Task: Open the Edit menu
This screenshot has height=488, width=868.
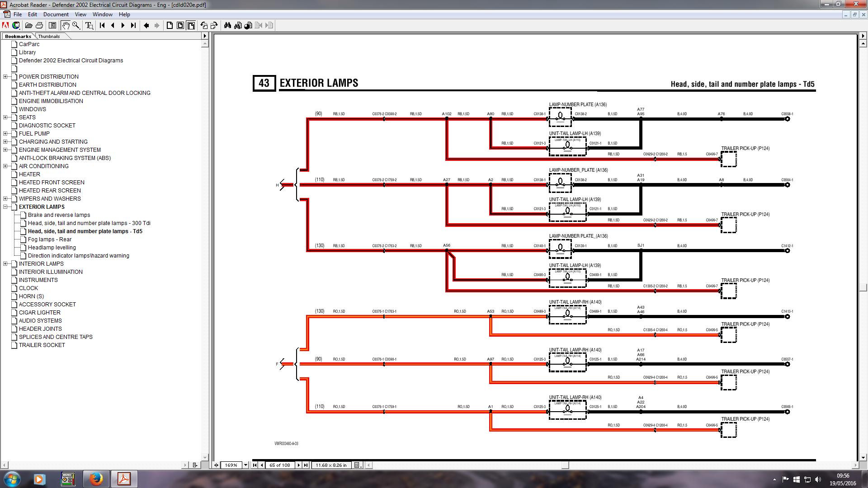Action: (33, 14)
